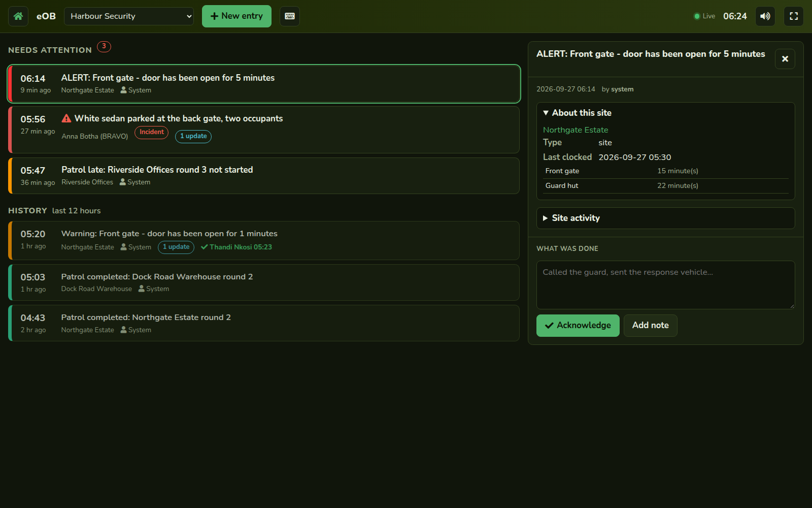Click the eOB application title

(x=46, y=16)
